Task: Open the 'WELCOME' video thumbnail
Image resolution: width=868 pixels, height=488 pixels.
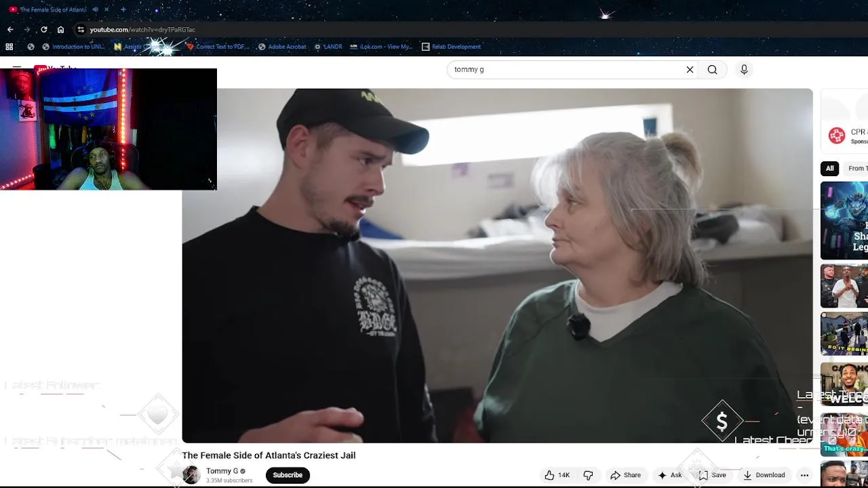Action: coord(844,384)
